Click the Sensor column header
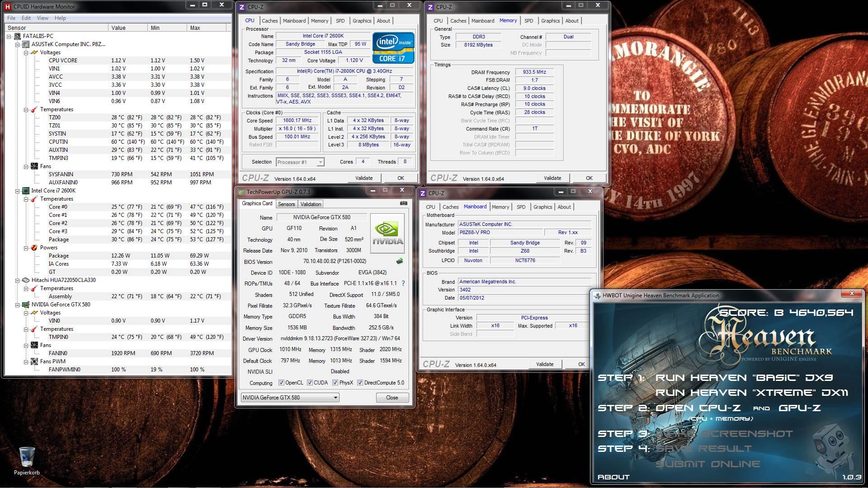The height and width of the screenshot is (488, 868). (x=56, y=28)
